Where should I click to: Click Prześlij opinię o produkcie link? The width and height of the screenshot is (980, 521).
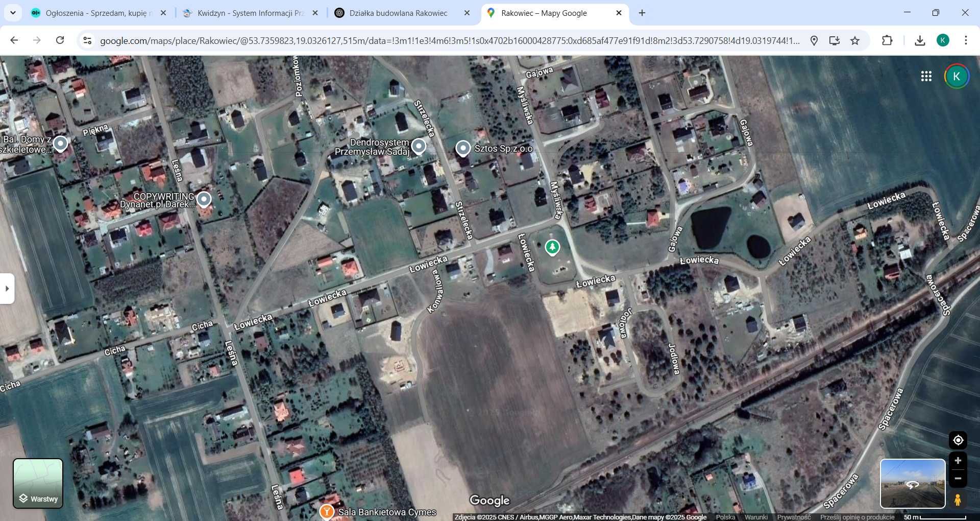(x=857, y=517)
